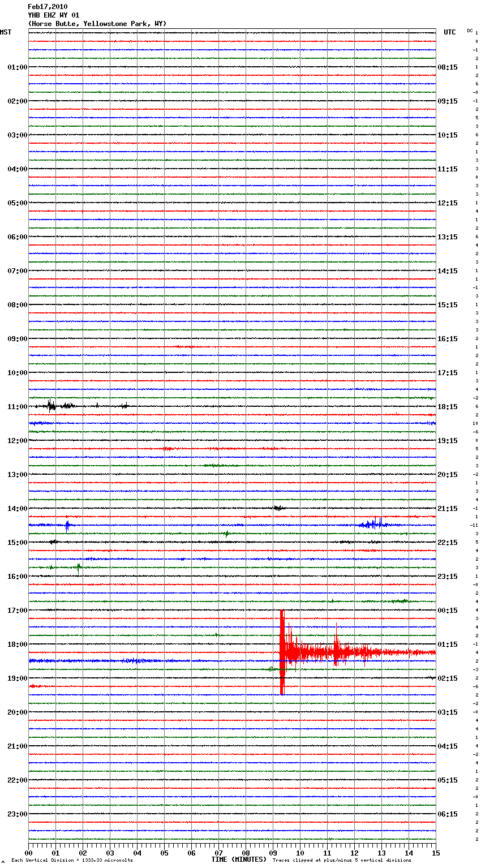This screenshot has width=481, height=868.
Task: Click the axis title 'TIME (MINUTES)'
Action: [x=239, y=860]
